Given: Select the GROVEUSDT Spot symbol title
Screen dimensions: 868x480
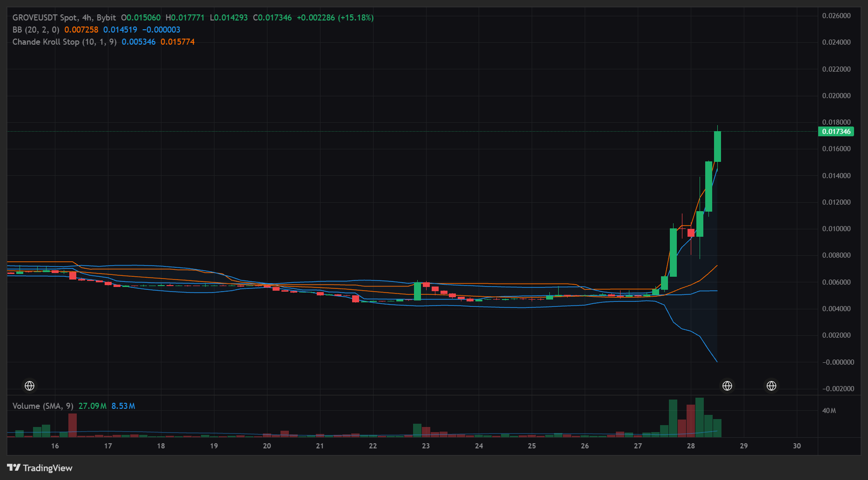Looking at the screenshot, I should (x=64, y=18).
